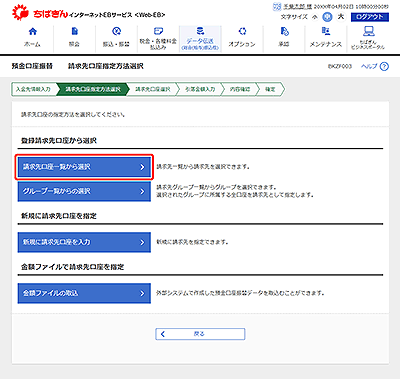Open the ちばぎんビジネスポータル laptop icon
Viewport: 400px width, 379px height.
click(x=368, y=31)
